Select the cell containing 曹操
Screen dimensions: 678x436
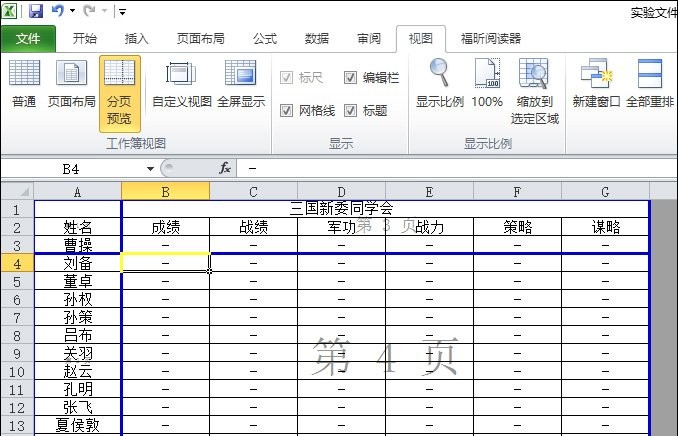pos(77,245)
